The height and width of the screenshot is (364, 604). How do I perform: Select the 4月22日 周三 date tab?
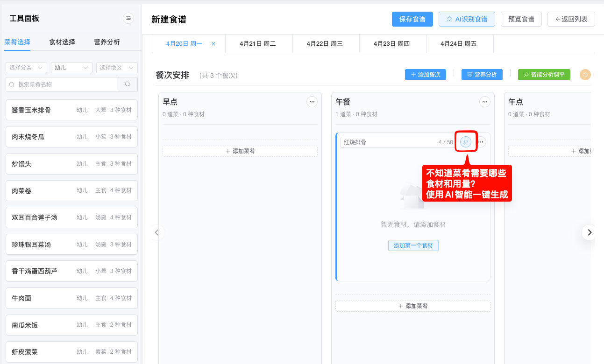[326, 43]
